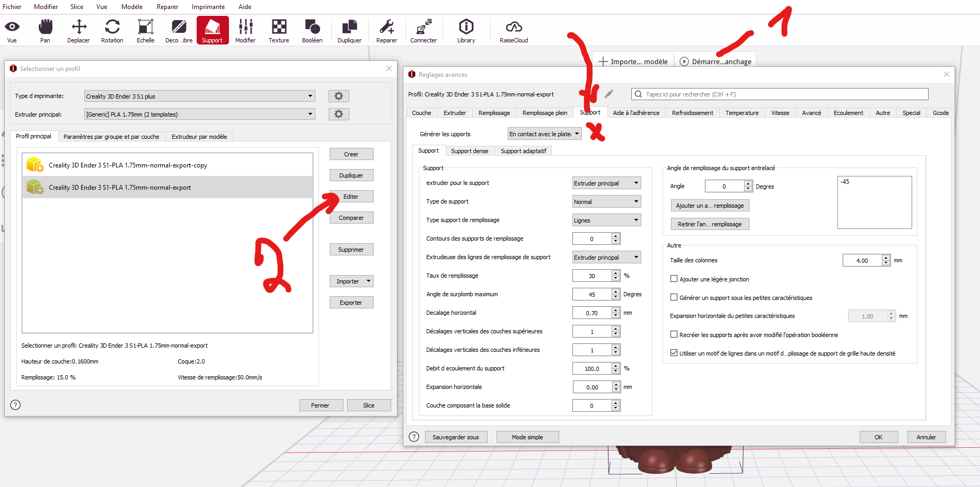Open the Générer les supports dropdown
Image resolution: width=980 pixels, height=487 pixels.
coord(544,134)
